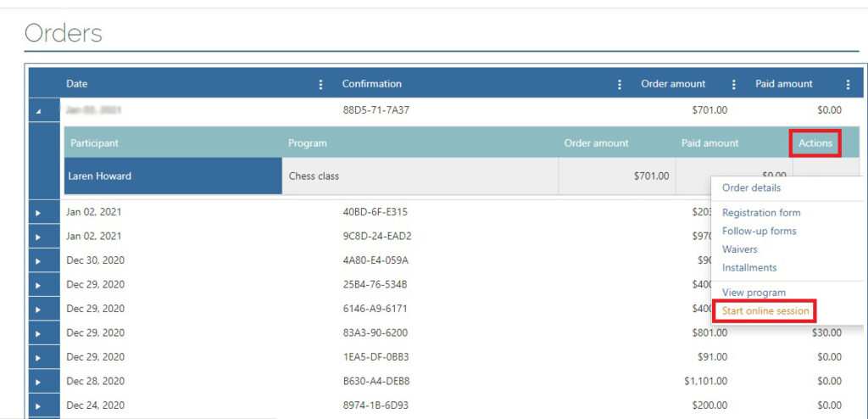This screenshot has height=419, width=868.
Task: Expand order row 6146-A9-6171
Action: click(39, 309)
